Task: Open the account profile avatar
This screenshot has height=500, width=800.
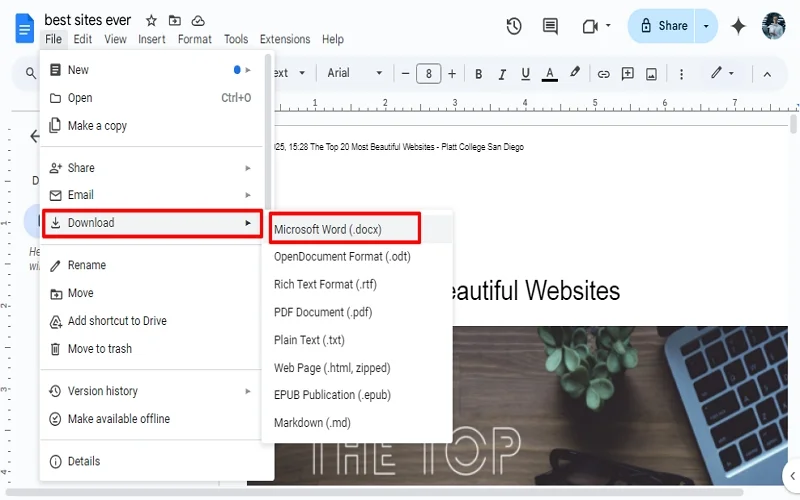Action: pyautogui.click(x=773, y=26)
